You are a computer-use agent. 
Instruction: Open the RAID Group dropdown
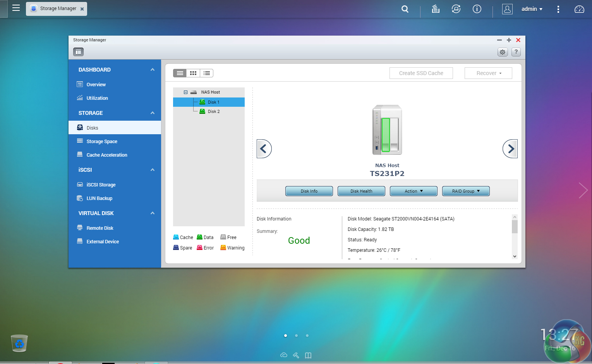coord(466,191)
